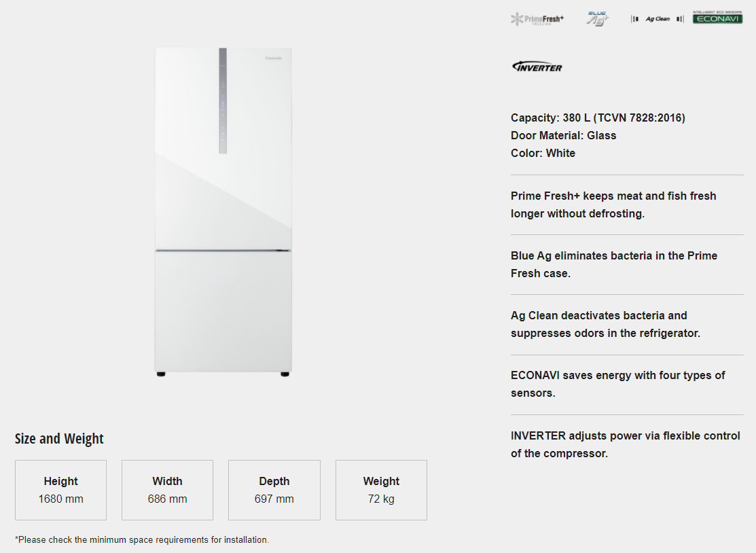
Task: Select the Depth 697 mm box
Action: [x=274, y=490]
